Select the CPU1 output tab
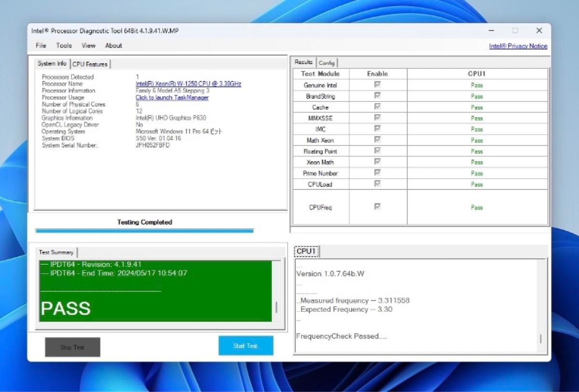The height and width of the screenshot is (392, 579). [x=306, y=251]
